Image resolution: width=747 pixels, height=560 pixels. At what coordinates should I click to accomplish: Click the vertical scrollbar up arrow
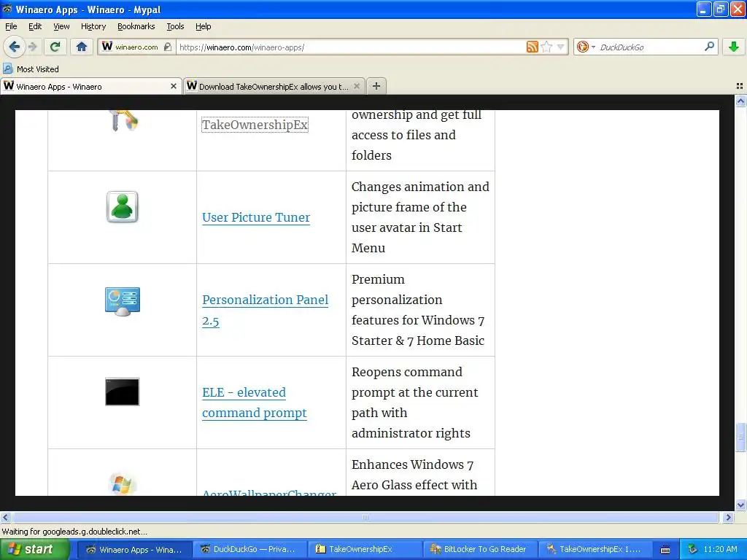click(x=740, y=101)
